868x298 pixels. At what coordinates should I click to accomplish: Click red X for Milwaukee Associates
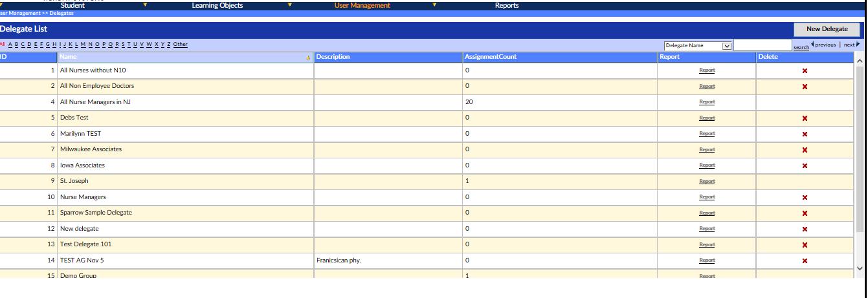pyautogui.click(x=805, y=150)
